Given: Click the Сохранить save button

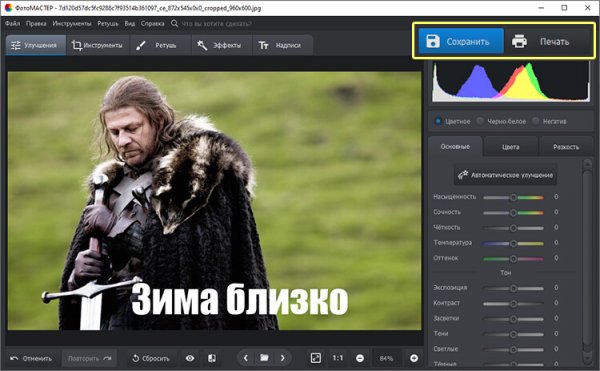Looking at the screenshot, I should pyautogui.click(x=461, y=41).
